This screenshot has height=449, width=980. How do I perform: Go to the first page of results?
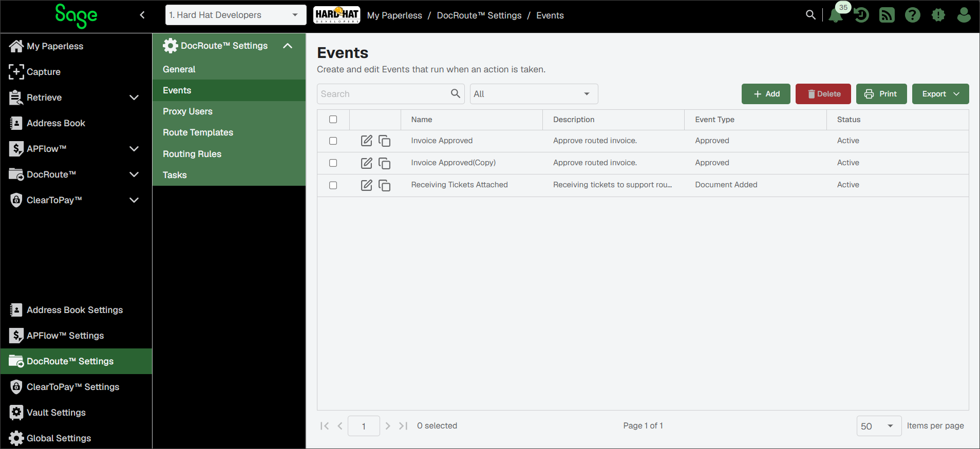325,426
